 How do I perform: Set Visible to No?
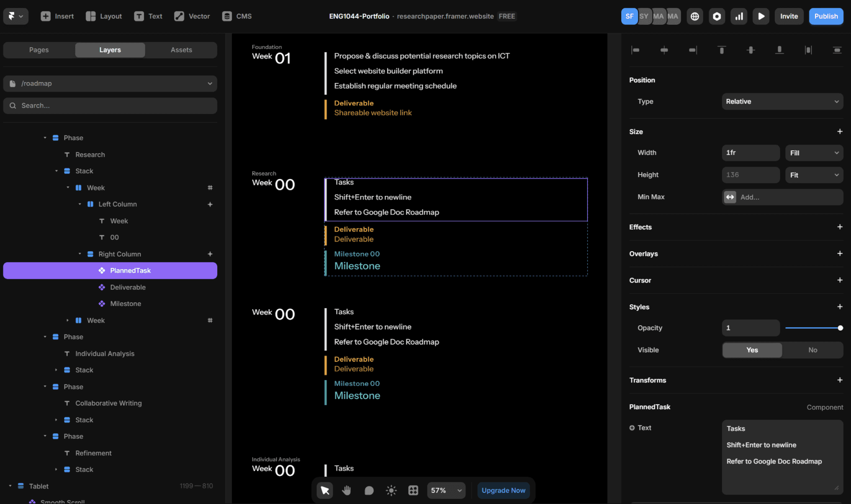[x=812, y=350]
